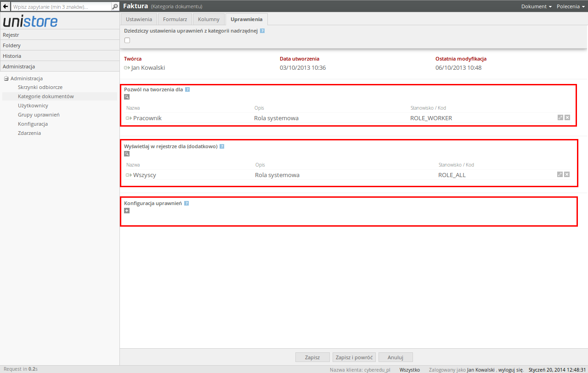588x373 pixels.
Task: Open the Polecenia dropdown menu
Action: pyautogui.click(x=571, y=7)
